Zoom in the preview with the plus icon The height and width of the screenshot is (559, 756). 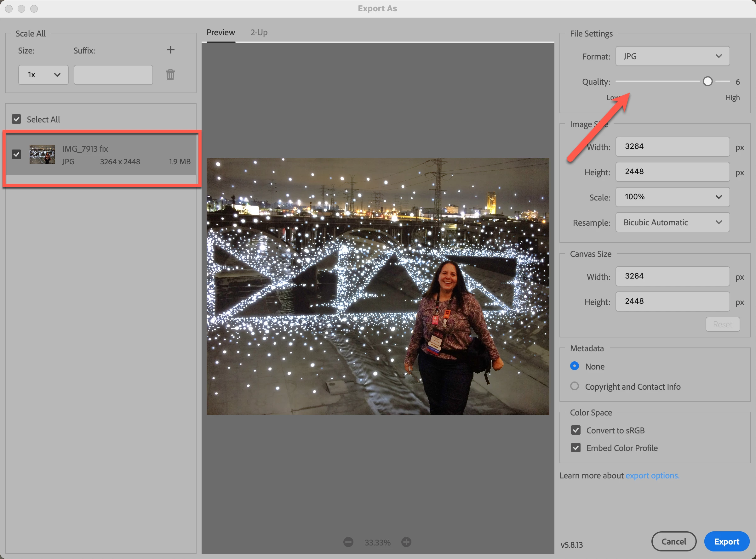tap(406, 542)
